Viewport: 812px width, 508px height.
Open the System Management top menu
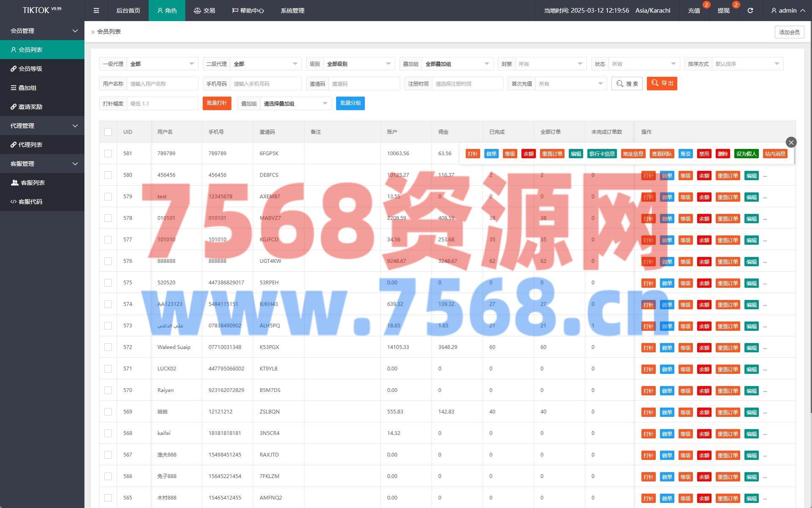[x=292, y=11]
